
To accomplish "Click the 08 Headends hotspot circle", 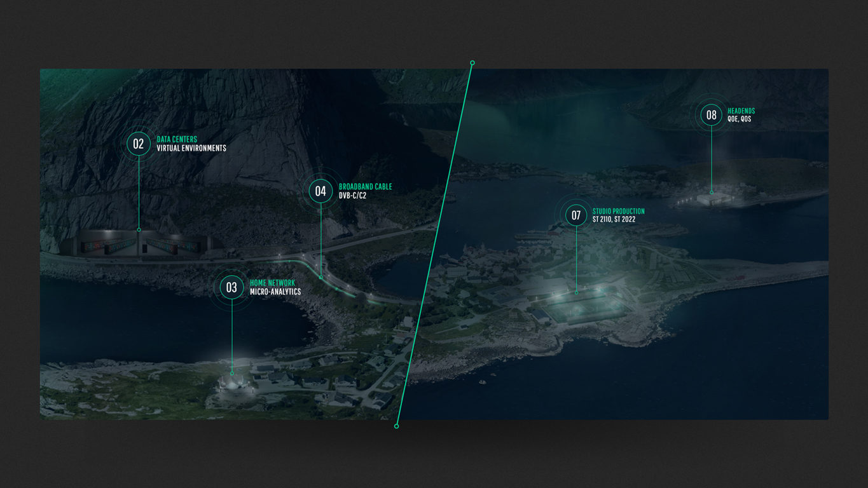I will pos(711,115).
